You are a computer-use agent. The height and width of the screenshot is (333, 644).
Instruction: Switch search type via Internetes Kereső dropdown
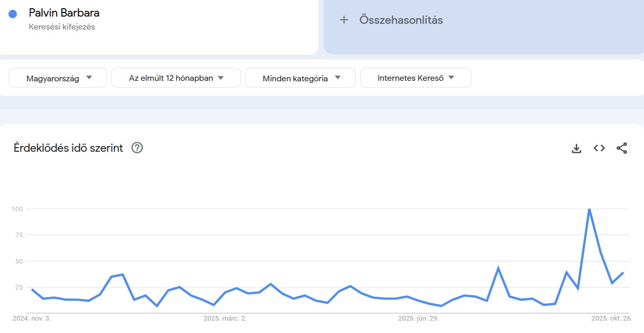[416, 78]
